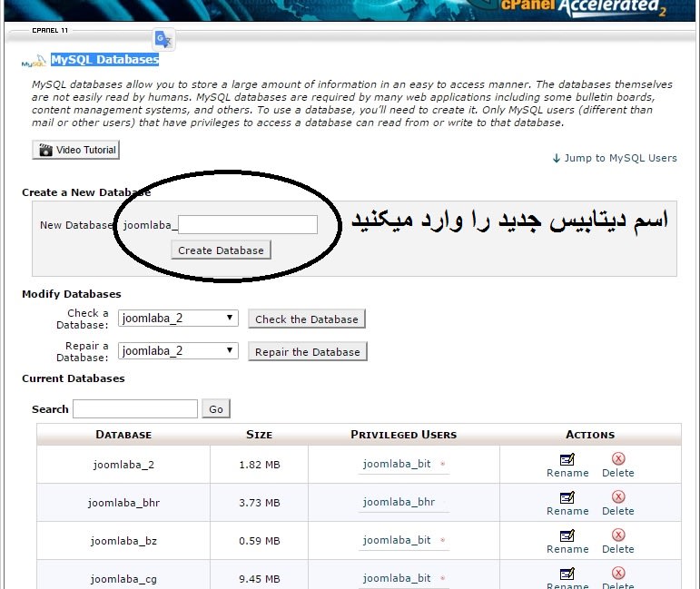Click the 1.82 MB size cell
This screenshot has height=589, width=700.
pos(260,465)
